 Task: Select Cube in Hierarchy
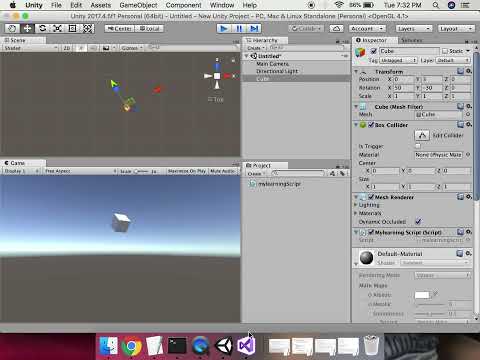click(263, 79)
